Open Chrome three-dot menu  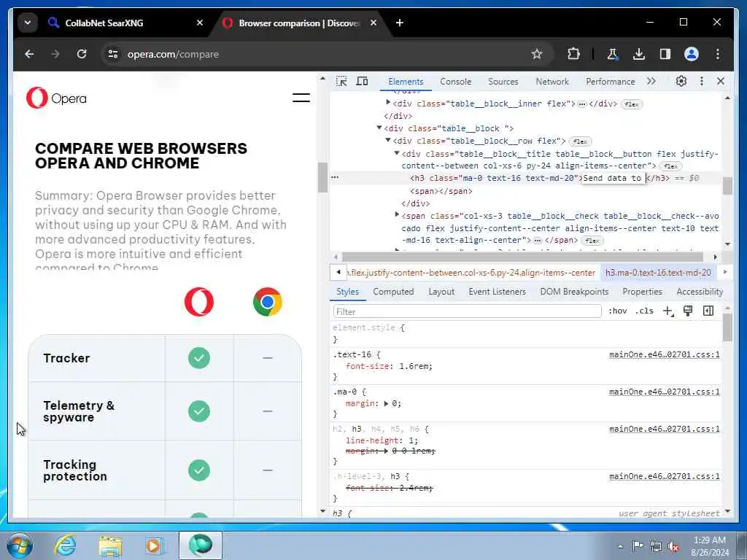[718, 54]
